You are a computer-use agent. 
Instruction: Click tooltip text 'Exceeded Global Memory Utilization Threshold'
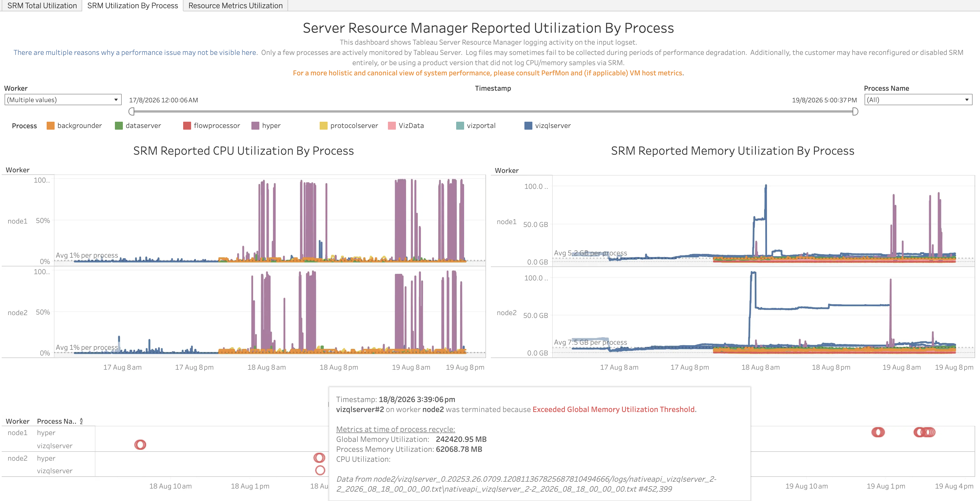click(x=614, y=409)
